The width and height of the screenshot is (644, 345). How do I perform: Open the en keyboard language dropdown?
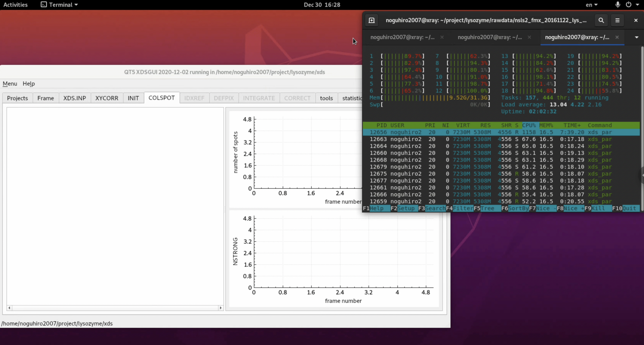(592, 5)
